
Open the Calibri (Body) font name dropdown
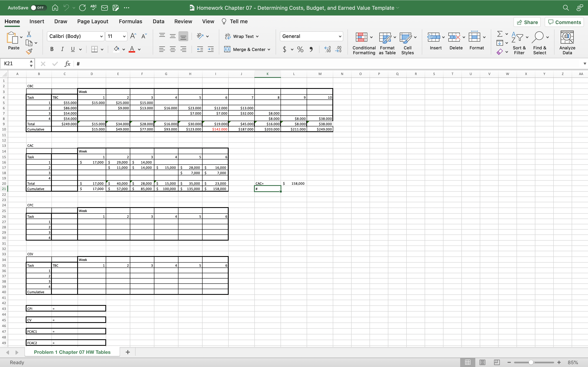tap(101, 36)
